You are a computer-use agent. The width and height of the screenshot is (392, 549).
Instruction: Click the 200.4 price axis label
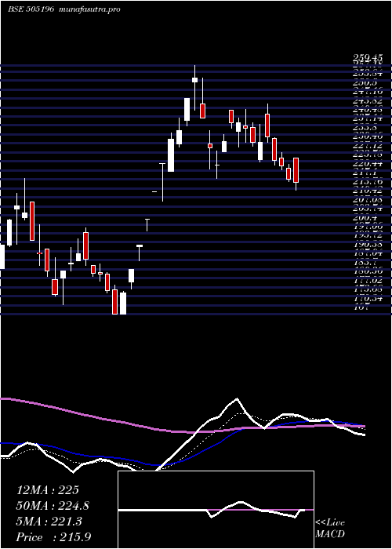click(365, 217)
